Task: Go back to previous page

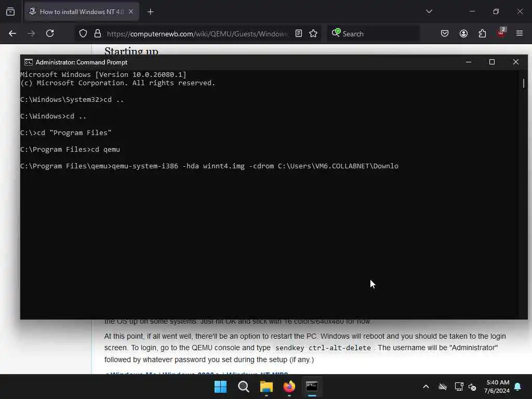Action: 12,33
